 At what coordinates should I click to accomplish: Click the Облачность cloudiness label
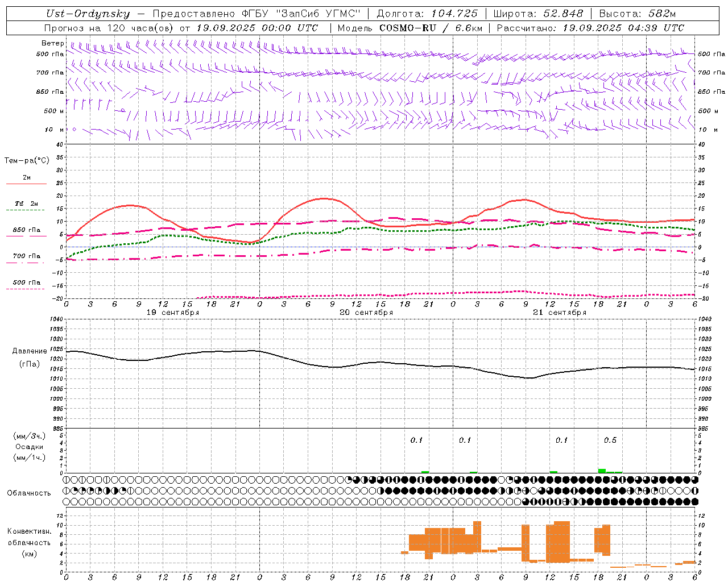pyautogui.click(x=30, y=493)
